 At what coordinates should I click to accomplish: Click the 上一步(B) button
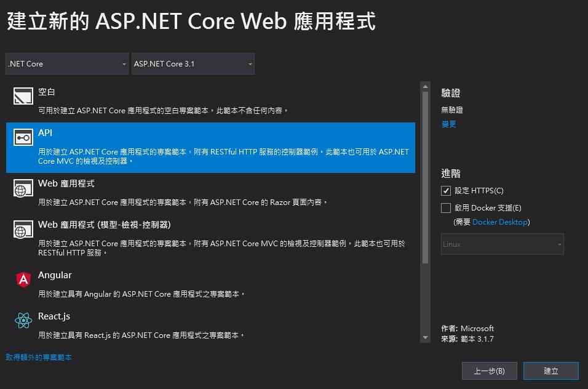[x=490, y=371]
